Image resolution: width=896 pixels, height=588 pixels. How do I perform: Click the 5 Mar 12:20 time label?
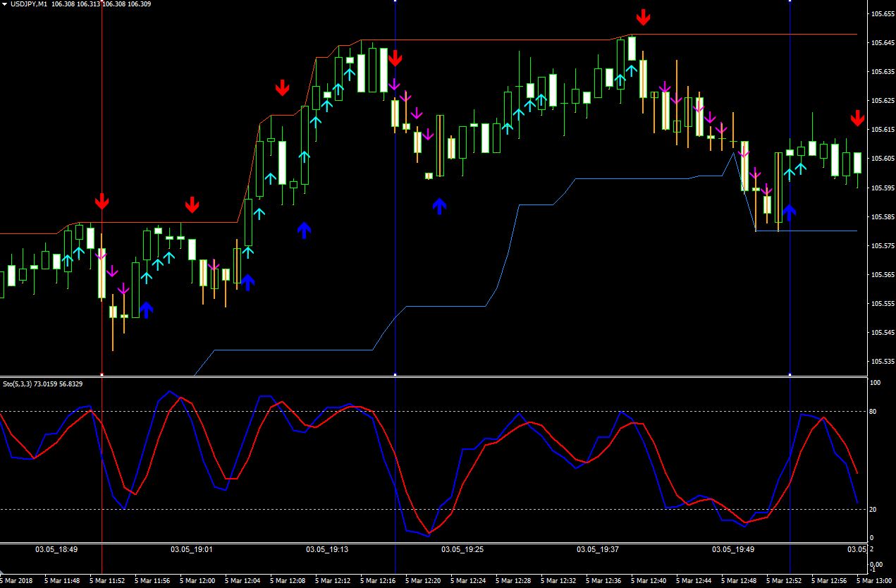[x=424, y=582]
